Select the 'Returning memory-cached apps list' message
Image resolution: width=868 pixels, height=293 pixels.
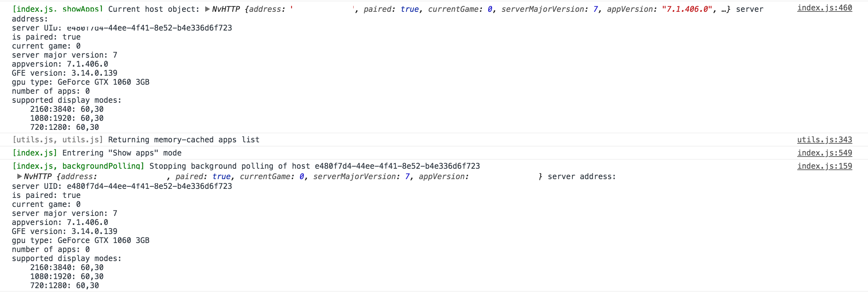(184, 140)
